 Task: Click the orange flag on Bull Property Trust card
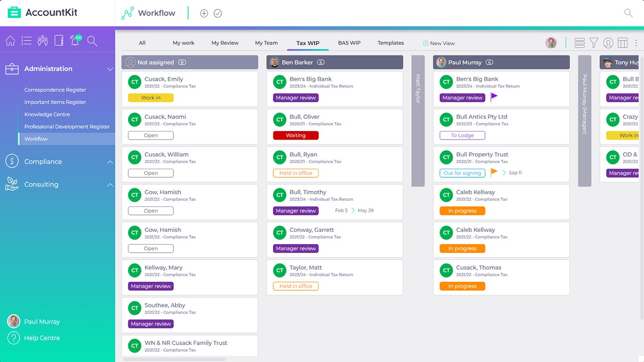click(494, 173)
